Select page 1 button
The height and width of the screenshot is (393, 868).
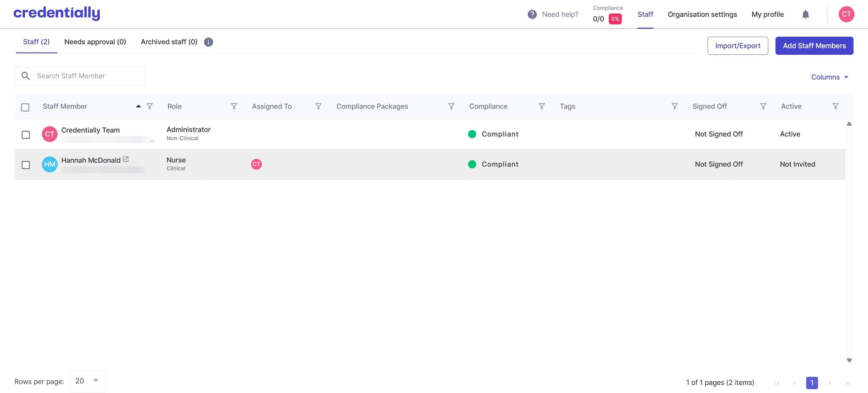812,383
